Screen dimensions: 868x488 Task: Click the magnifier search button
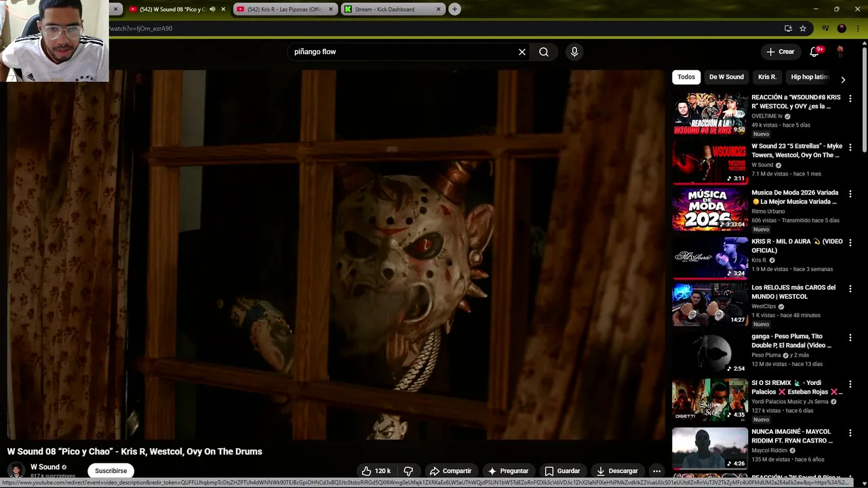pos(544,52)
